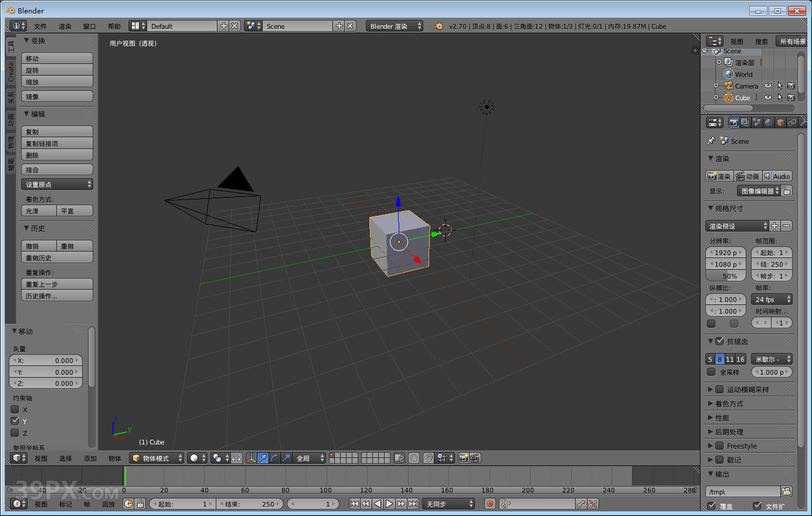Open the Object properties cube icon

point(780,122)
